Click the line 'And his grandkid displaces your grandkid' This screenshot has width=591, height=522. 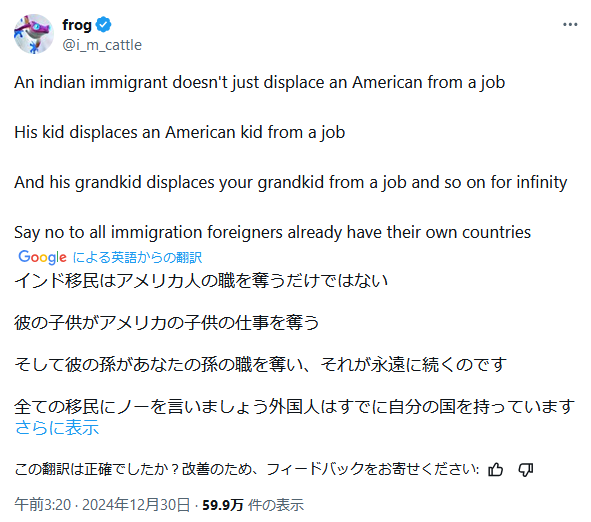click(291, 182)
